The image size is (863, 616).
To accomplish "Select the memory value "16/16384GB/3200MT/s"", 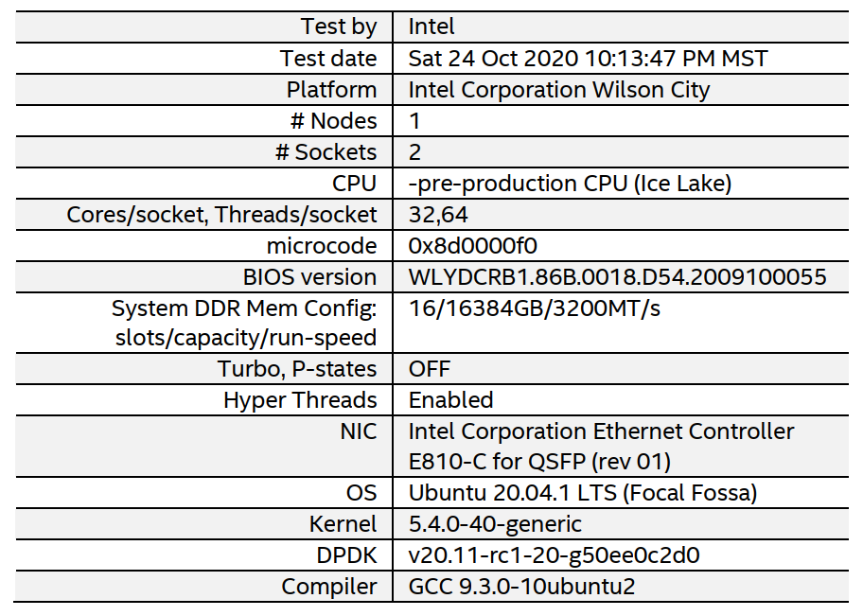I will point(533,308).
